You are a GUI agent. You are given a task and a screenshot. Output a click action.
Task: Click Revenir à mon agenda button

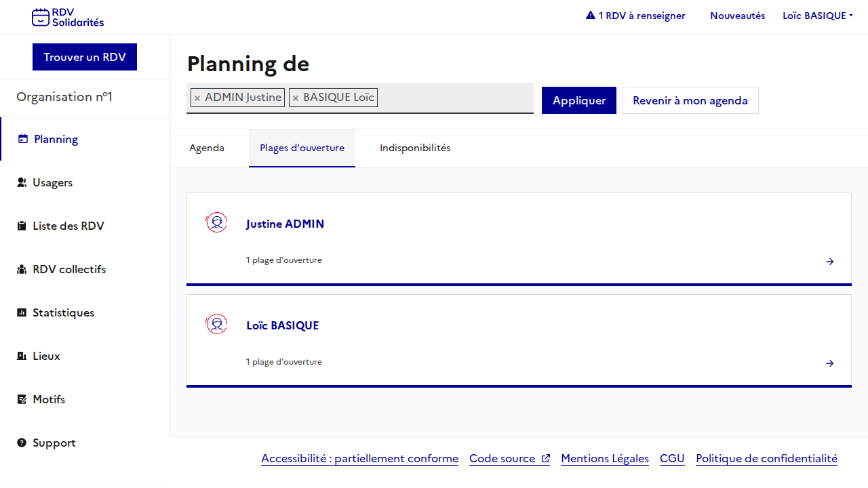[690, 100]
